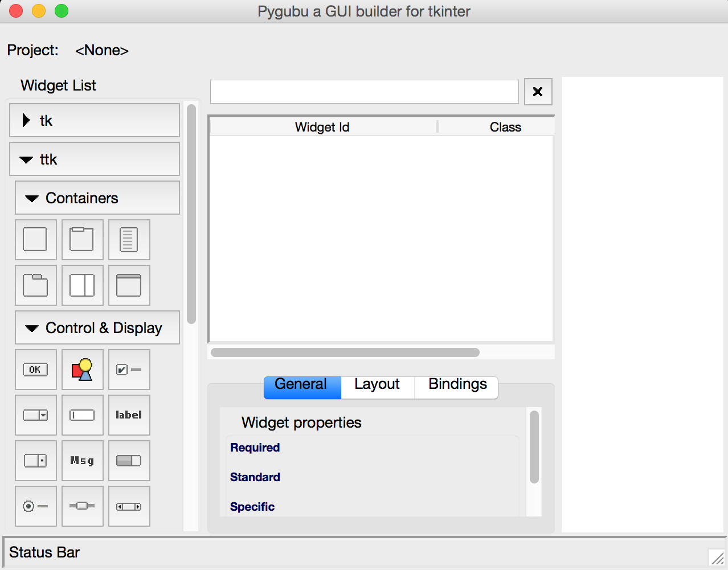Screen dimensions: 728x570
Task: Switch to the General tab
Action: (302, 387)
